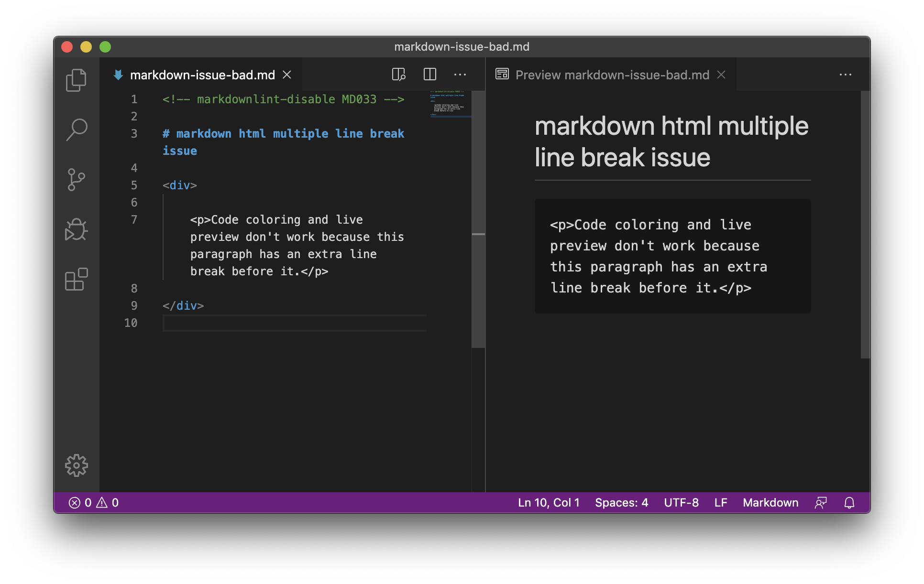
Task: Toggle the editor split layout icon
Action: click(429, 74)
